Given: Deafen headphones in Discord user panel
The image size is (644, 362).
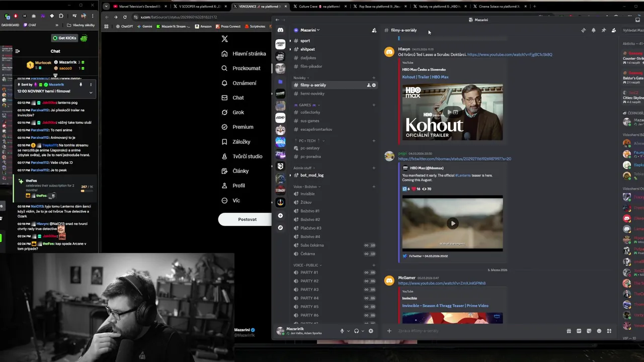Looking at the screenshot, I should tap(356, 331).
